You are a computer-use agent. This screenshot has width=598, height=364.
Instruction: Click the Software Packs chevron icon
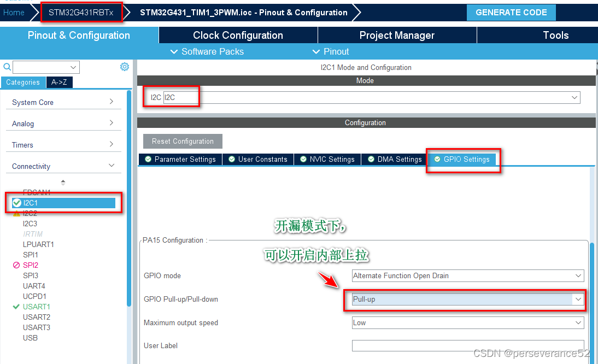[x=174, y=51]
